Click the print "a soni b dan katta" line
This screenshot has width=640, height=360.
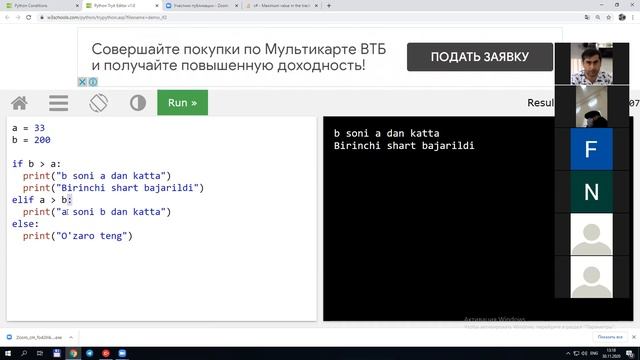(x=97, y=211)
